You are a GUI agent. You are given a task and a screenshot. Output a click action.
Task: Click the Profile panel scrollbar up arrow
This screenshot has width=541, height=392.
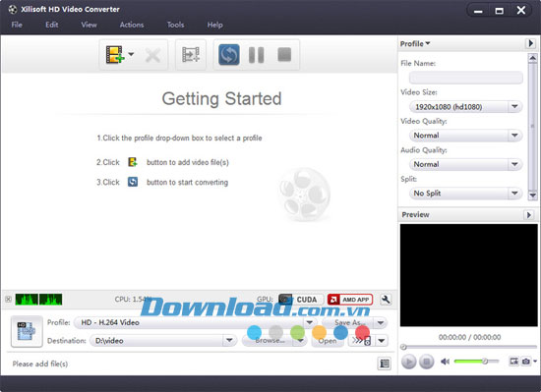[532, 58]
